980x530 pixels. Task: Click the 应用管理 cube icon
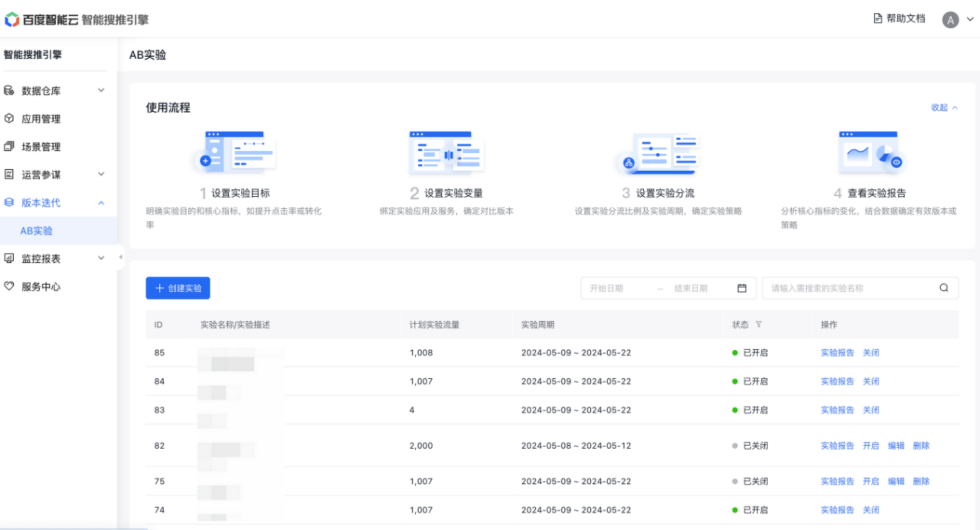click(9, 118)
